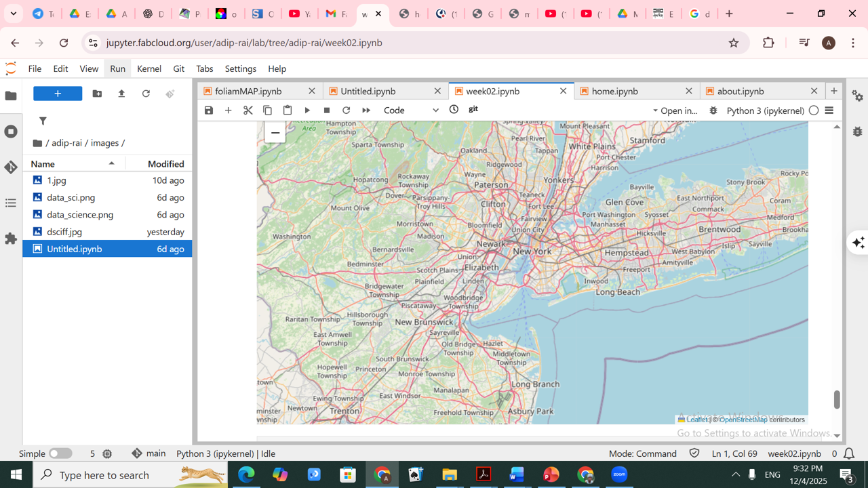The height and width of the screenshot is (488, 868).
Task: Click the OpenStreetMap attribution link
Action: (x=743, y=420)
